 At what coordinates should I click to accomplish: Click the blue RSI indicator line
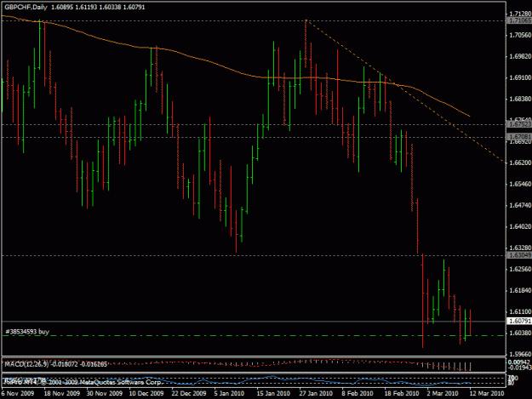237,380
